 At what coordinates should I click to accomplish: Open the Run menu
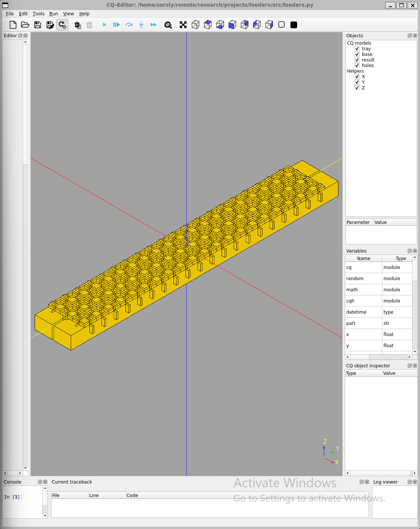coord(54,14)
